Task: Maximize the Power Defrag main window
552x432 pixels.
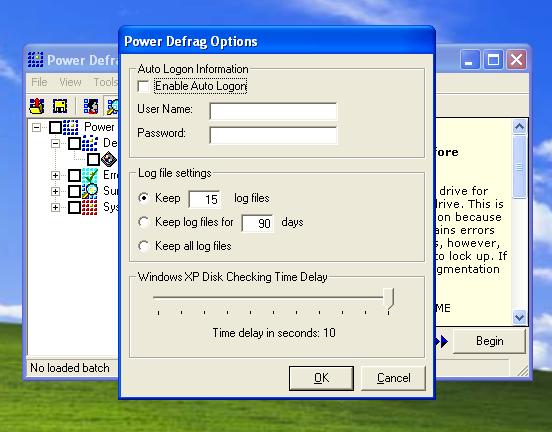Action: pyautogui.click(x=493, y=60)
